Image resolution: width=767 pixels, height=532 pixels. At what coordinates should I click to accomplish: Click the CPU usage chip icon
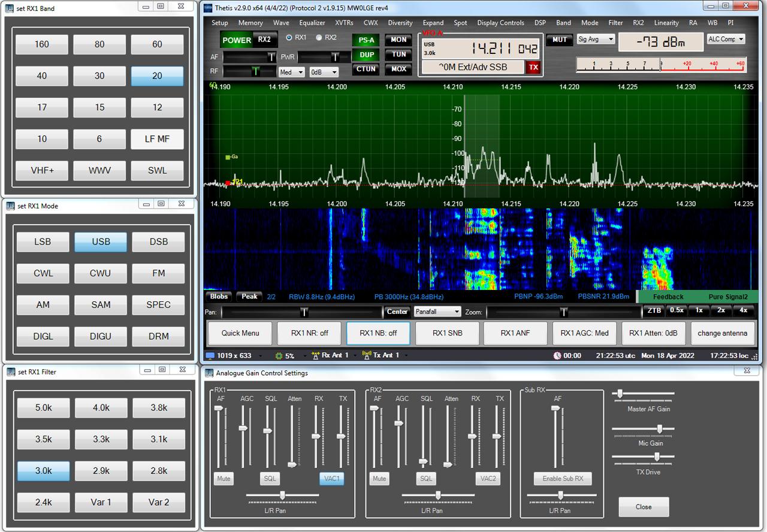pyautogui.click(x=279, y=356)
